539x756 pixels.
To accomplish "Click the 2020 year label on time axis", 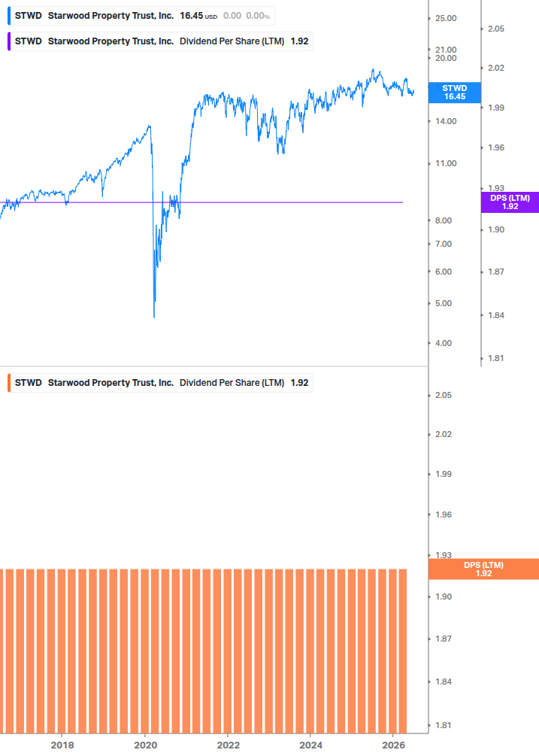I will click(146, 745).
